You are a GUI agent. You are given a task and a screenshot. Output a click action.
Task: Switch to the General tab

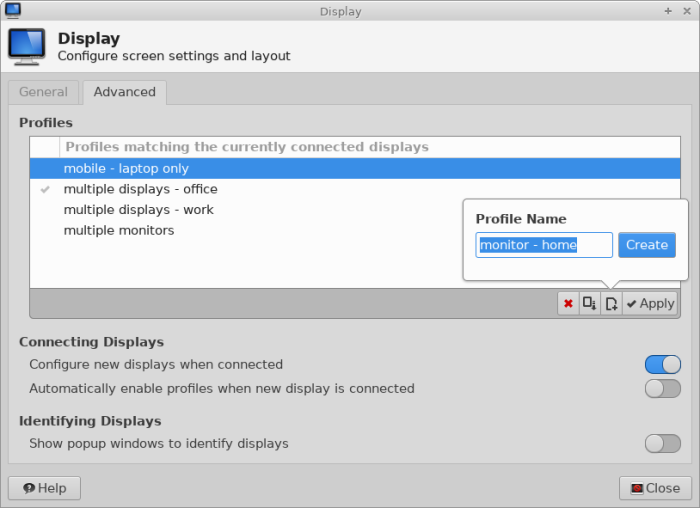pos(44,92)
